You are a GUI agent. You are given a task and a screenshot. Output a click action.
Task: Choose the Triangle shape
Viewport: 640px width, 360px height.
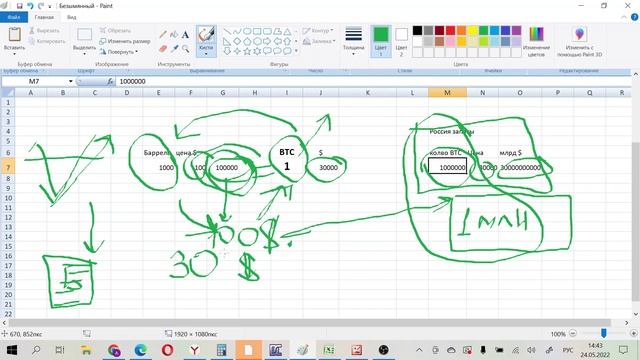(287, 31)
